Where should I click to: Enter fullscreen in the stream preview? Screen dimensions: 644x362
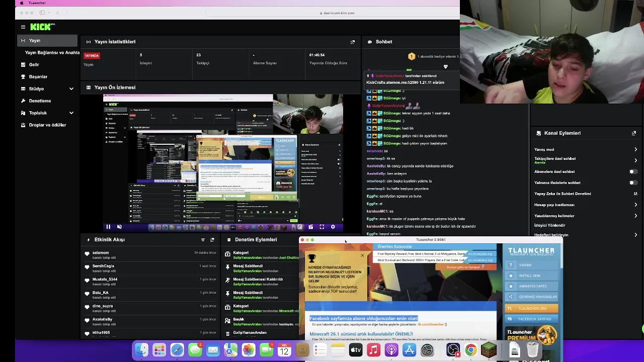pyautogui.click(x=321, y=227)
